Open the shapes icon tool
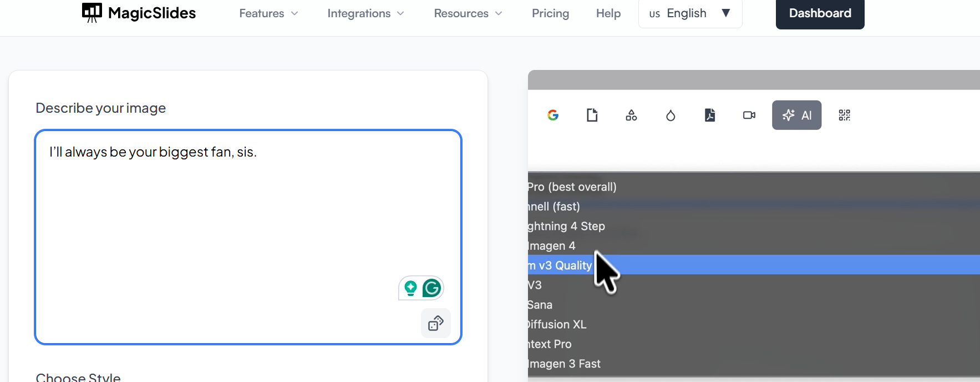Viewport: 980px width, 382px height. point(631,115)
